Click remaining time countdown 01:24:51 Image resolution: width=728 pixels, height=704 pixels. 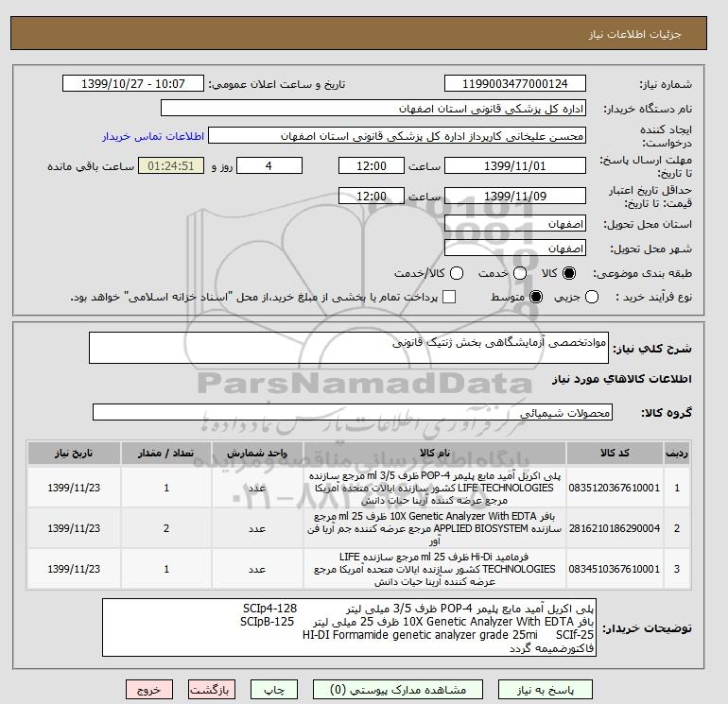pyautogui.click(x=171, y=165)
